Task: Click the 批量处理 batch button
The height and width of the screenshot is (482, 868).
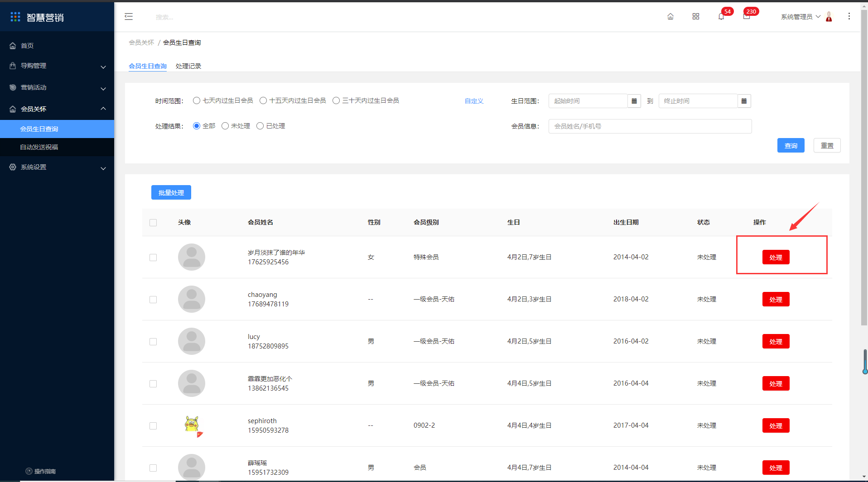Action: [x=171, y=192]
